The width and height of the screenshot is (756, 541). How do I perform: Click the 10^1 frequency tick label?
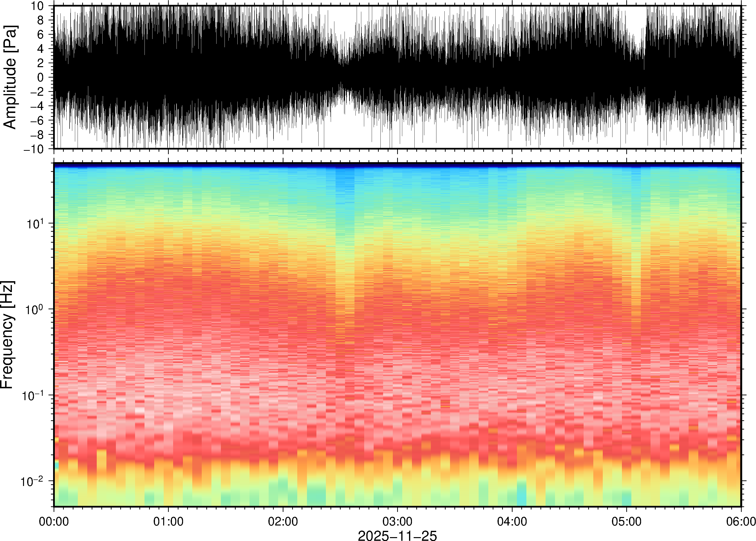[x=35, y=223]
